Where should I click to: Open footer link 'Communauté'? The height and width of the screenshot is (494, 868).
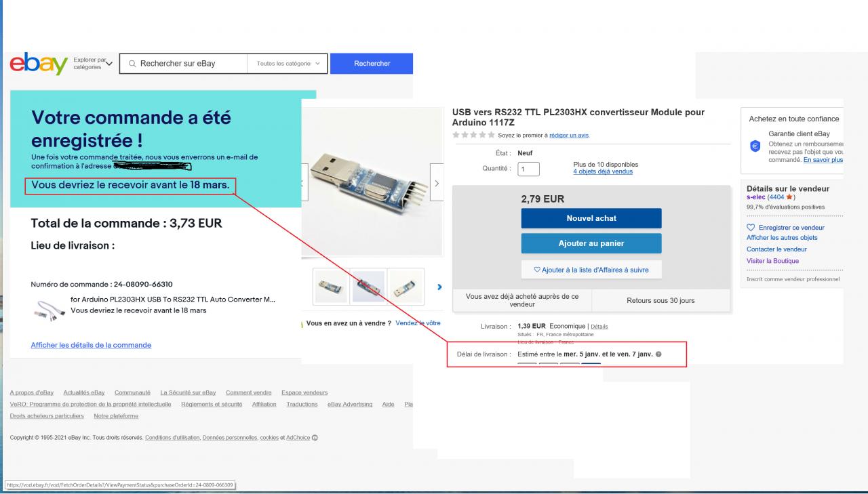point(133,392)
